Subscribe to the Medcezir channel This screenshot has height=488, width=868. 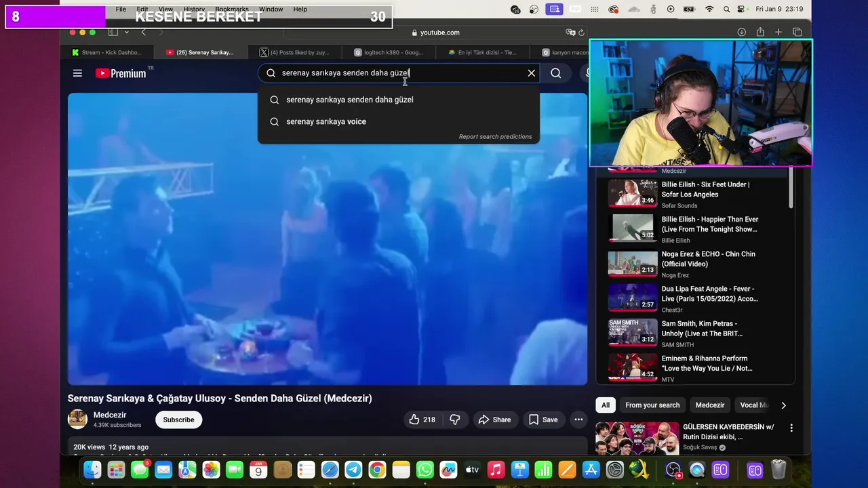178,420
